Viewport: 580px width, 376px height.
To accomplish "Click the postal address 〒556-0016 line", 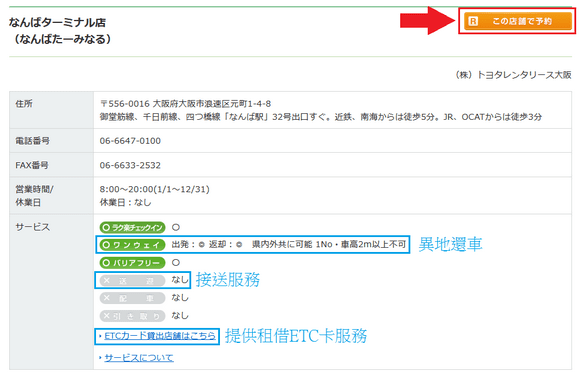I will (185, 104).
